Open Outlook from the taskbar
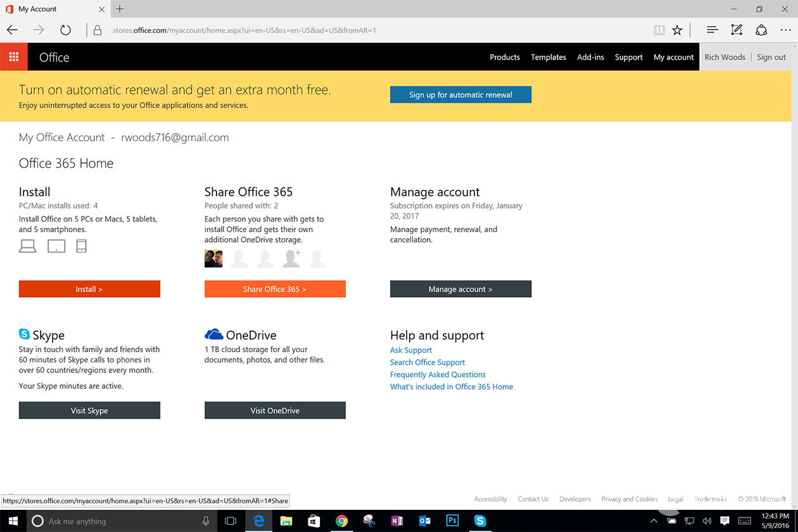 [x=424, y=521]
